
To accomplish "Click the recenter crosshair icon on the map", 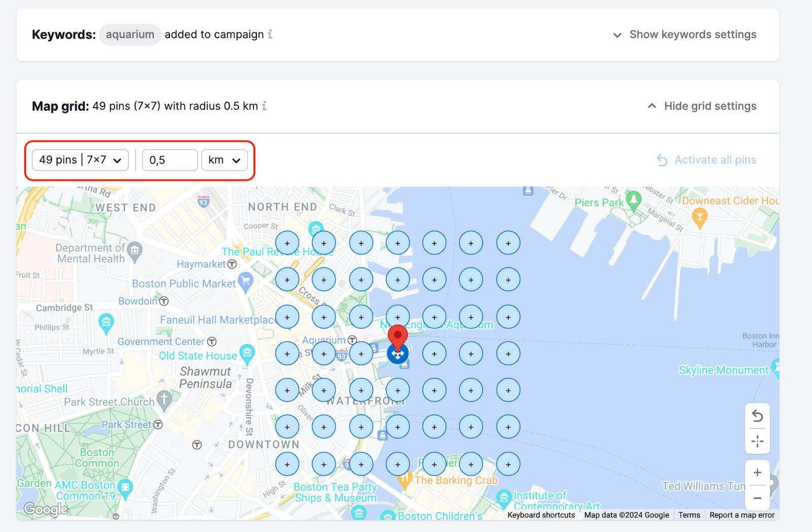I will click(x=757, y=442).
